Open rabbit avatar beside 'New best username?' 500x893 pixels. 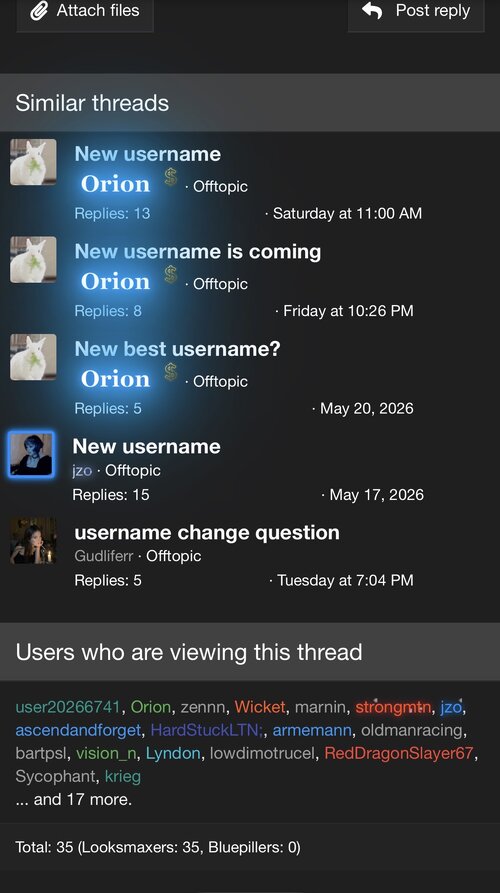(x=33, y=357)
